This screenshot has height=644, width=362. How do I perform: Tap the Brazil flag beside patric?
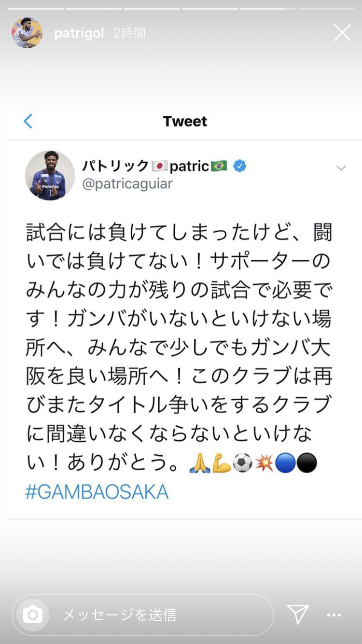point(219,166)
